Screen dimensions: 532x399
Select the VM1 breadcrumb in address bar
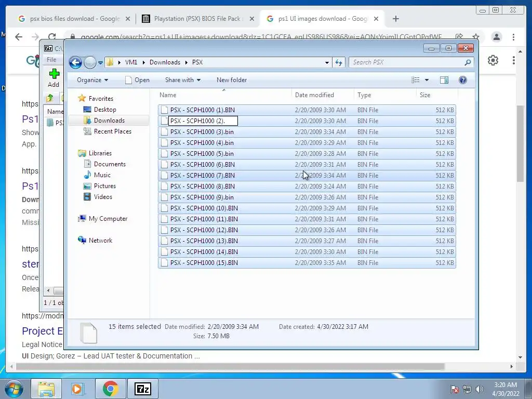point(131,62)
